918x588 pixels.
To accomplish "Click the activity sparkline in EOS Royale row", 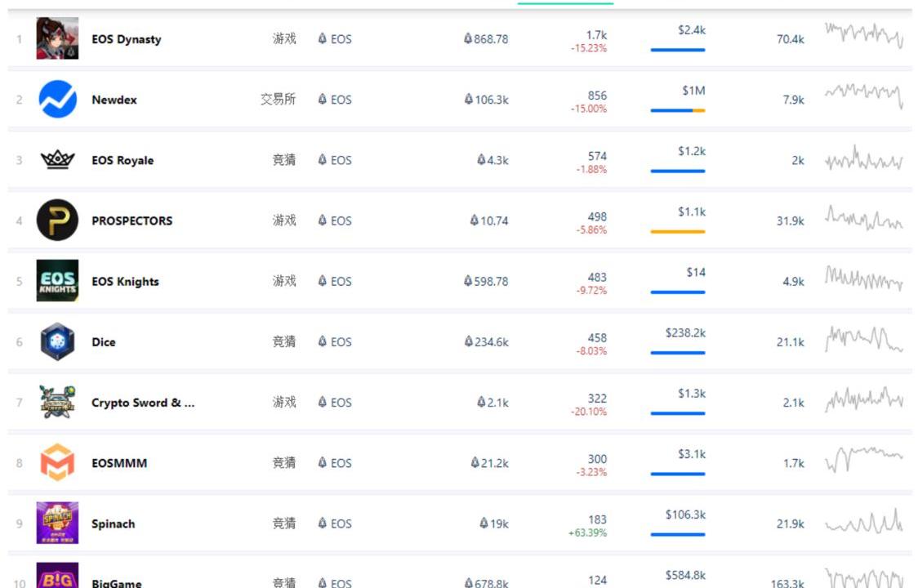I will point(863,158).
